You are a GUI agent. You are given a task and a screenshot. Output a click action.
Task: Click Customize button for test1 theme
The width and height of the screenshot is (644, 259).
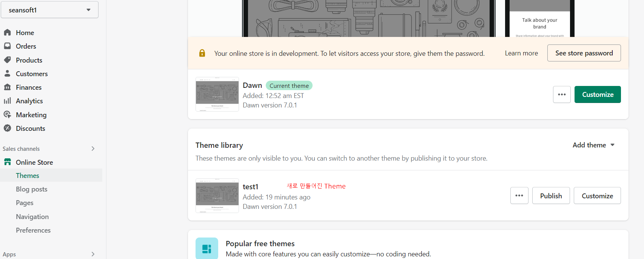(x=597, y=196)
